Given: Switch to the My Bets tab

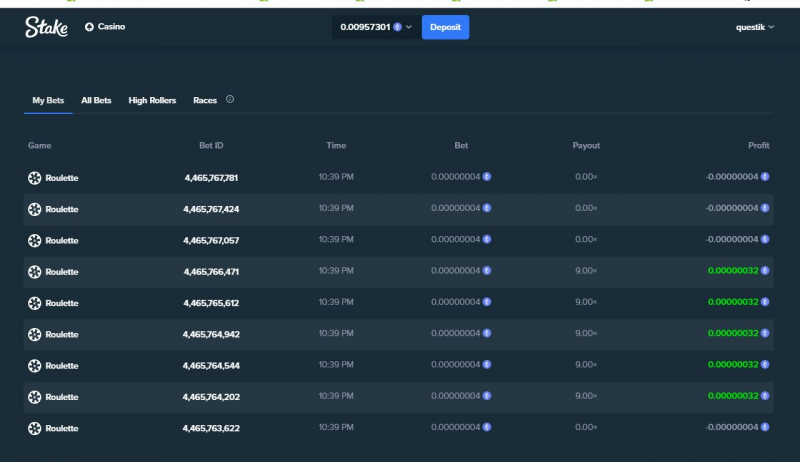Looking at the screenshot, I should click(x=48, y=100).
